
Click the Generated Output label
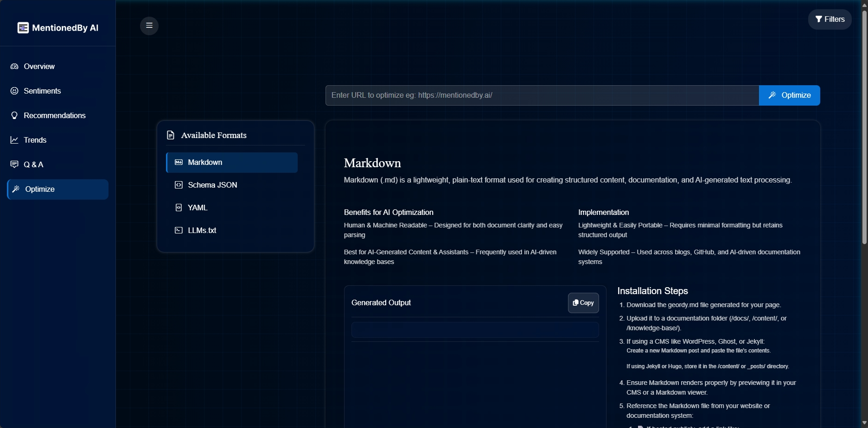[x=381, y=302]
